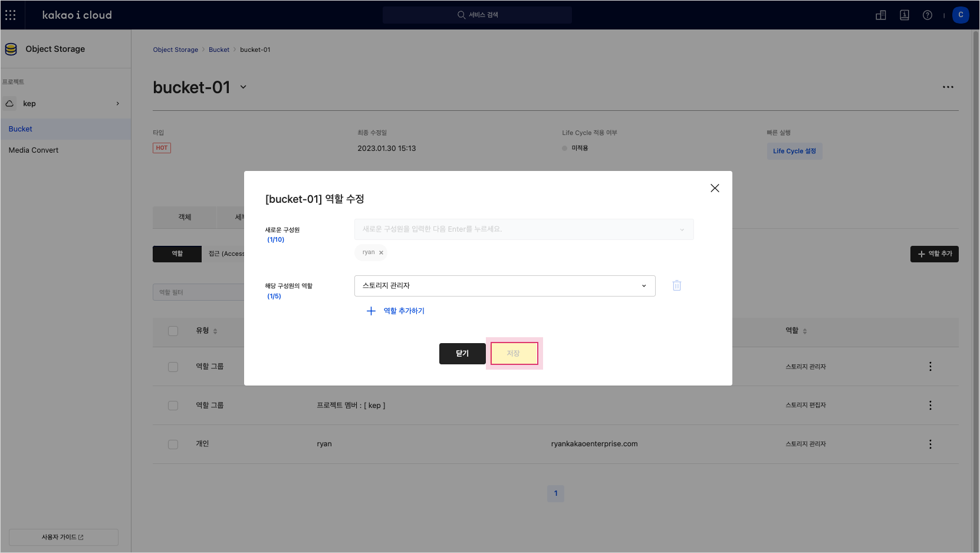Click the ryankakaoenterprise.com cell
The width and height of the screenshot is (980, 553).
[594, 444]
